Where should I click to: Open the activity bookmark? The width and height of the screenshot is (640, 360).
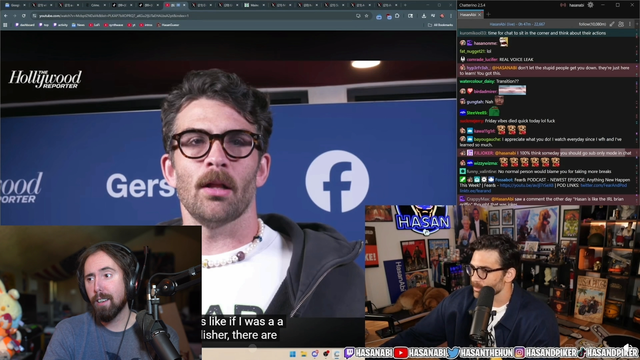tap(60, 25)
